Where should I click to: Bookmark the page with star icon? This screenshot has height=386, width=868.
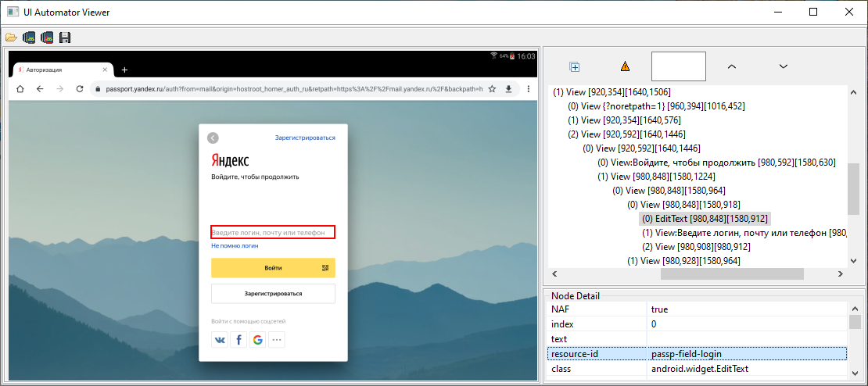pos(492,89)
